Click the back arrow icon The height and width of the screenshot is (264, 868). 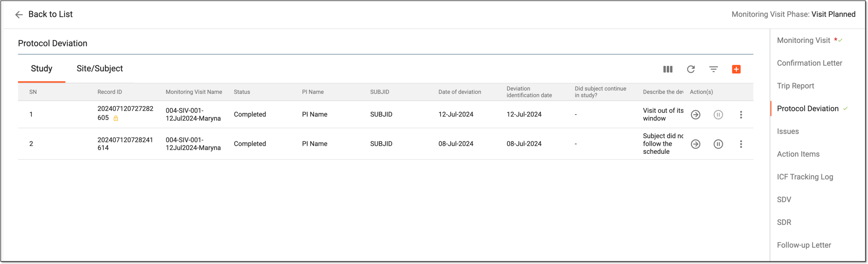point(19,14)
